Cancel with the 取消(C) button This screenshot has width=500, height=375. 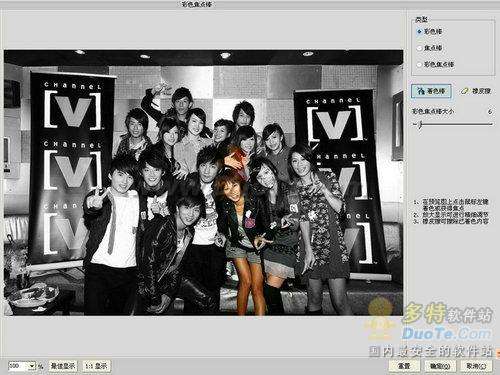click(476, 366)
